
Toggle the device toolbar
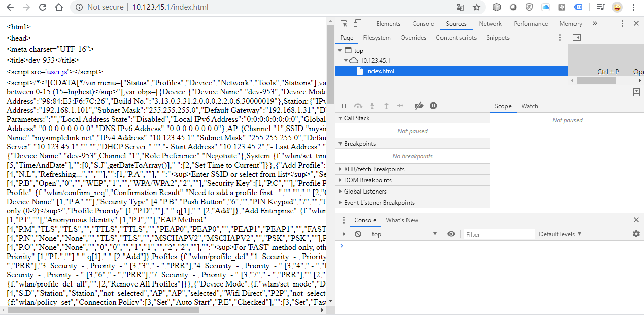pos(357,23)
